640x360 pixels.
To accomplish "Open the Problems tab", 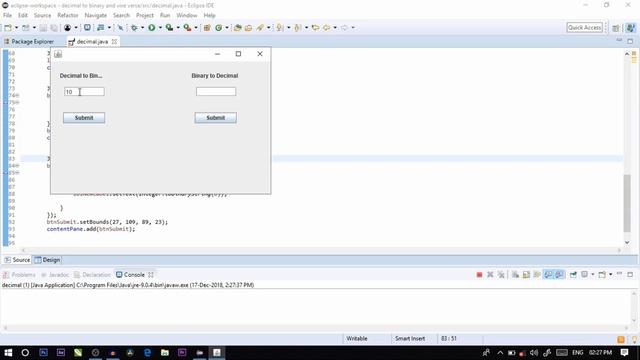I will coord(19,275).
